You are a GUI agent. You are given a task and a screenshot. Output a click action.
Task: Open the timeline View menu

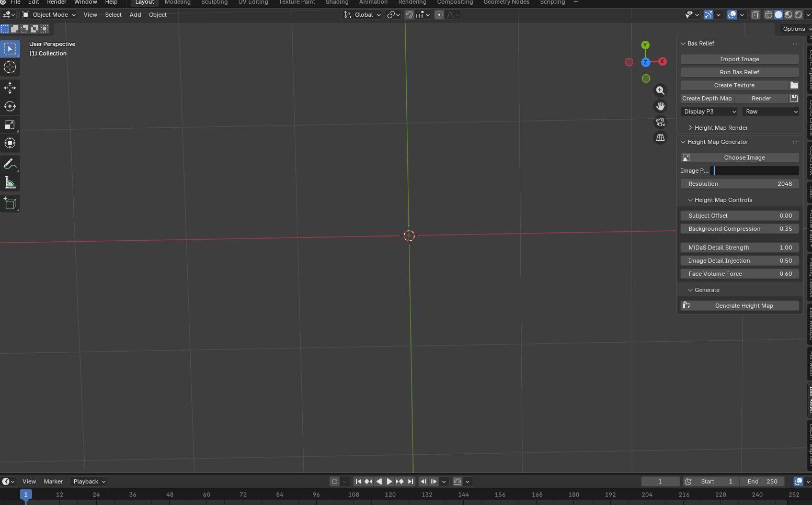[29, 481]
